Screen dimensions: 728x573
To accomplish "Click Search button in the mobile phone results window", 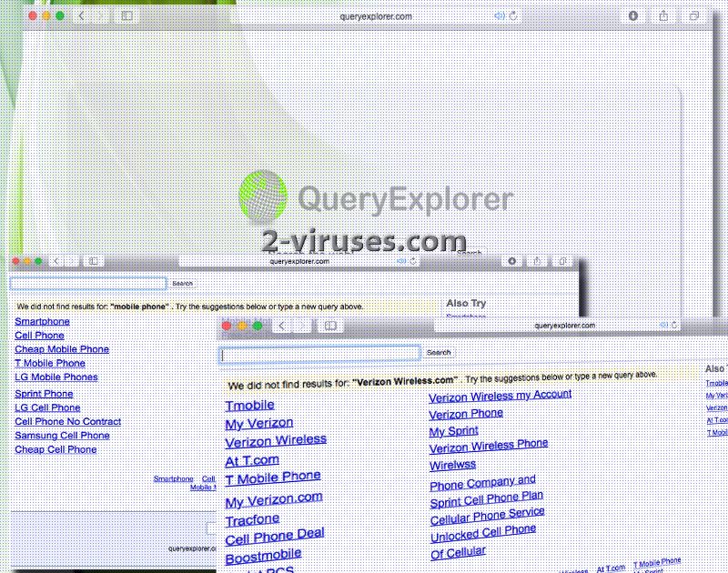I will [183, 284].
